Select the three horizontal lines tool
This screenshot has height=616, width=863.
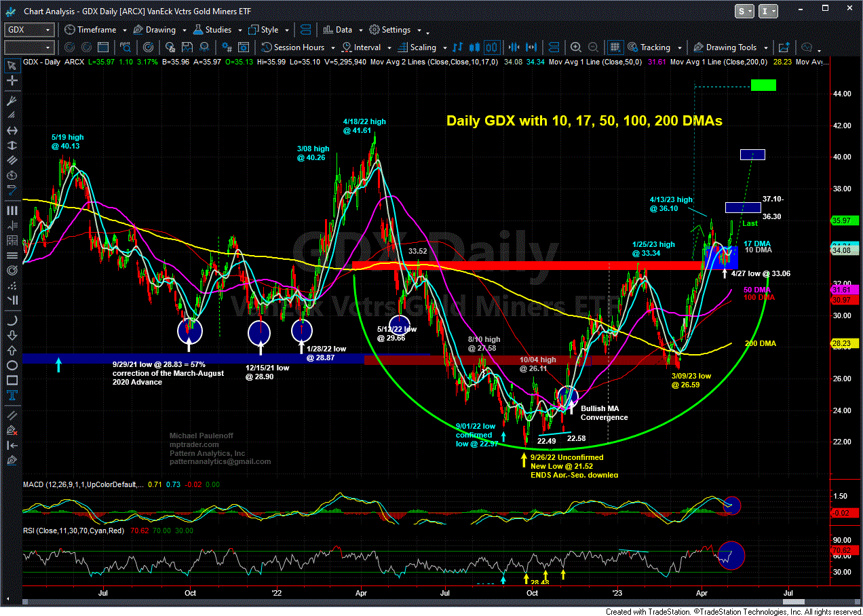point(12,256)
